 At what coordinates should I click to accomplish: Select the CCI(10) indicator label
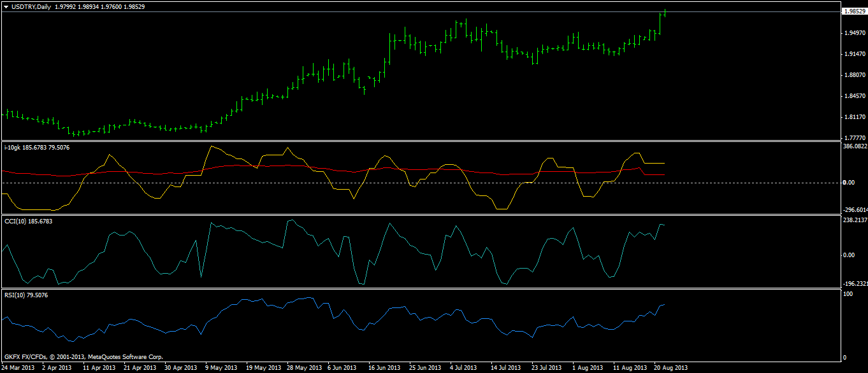[28, 222]
